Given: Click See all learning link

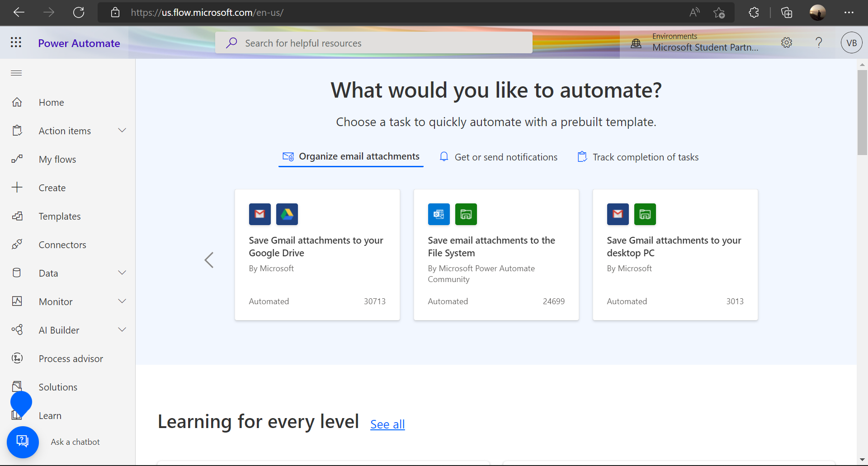Looking at the screenshot, I should click(x=387, y=424).
